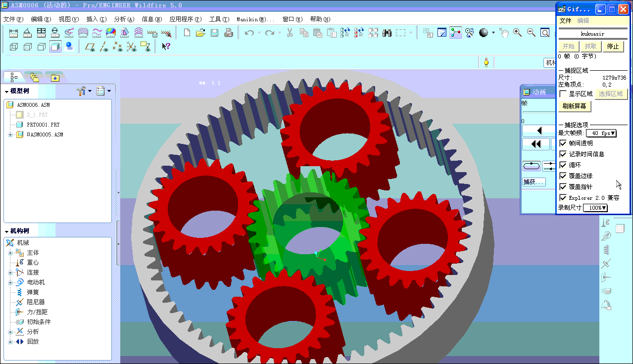Click the Redo arrow icon
The height and width of the screenshot is (364, 633).
[x=269, y=33]
